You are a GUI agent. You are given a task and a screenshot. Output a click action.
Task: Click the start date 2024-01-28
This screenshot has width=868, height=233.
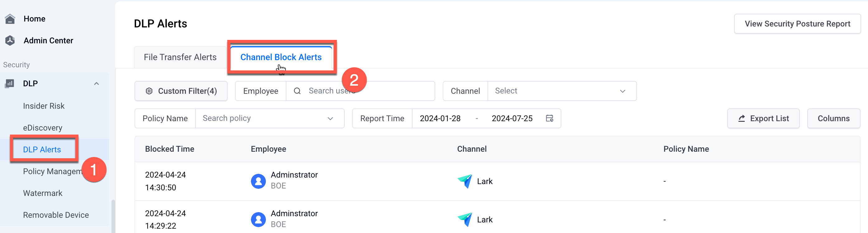coord(440,118)
